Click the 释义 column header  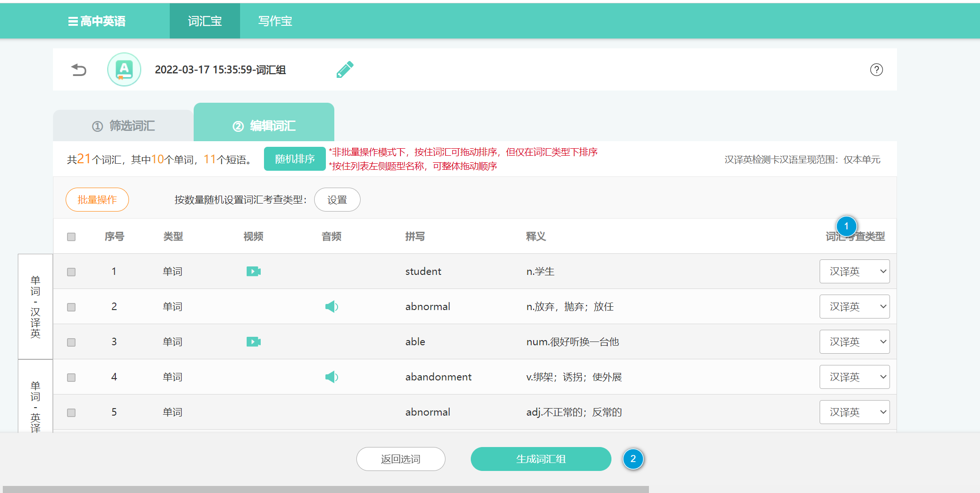coord(536,236)
